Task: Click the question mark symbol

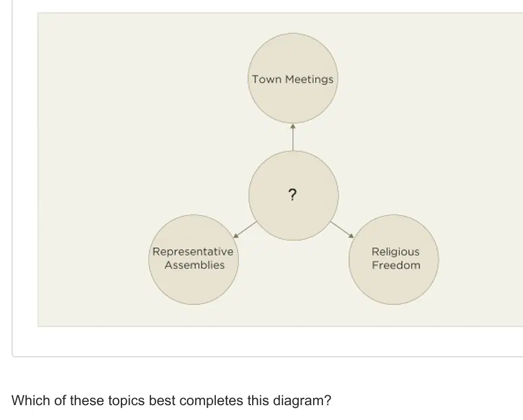Action: tap(292, 195)
